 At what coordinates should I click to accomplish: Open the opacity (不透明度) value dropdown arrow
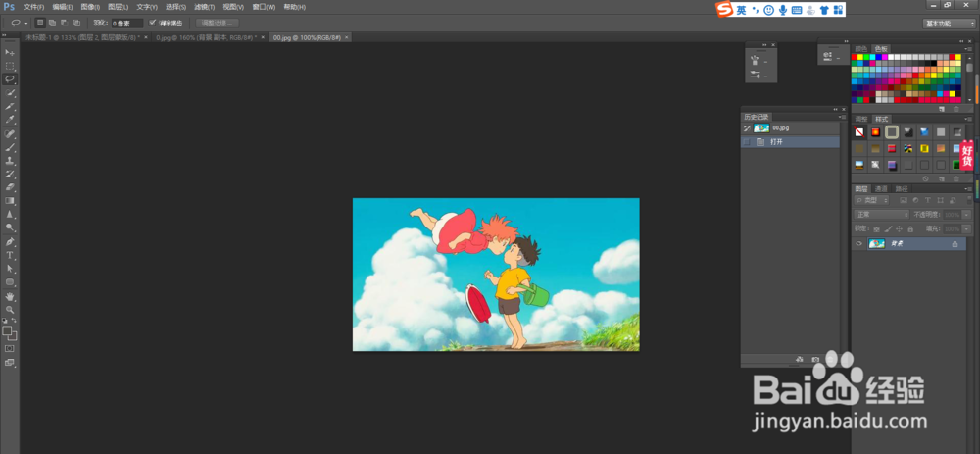[967, 215]
